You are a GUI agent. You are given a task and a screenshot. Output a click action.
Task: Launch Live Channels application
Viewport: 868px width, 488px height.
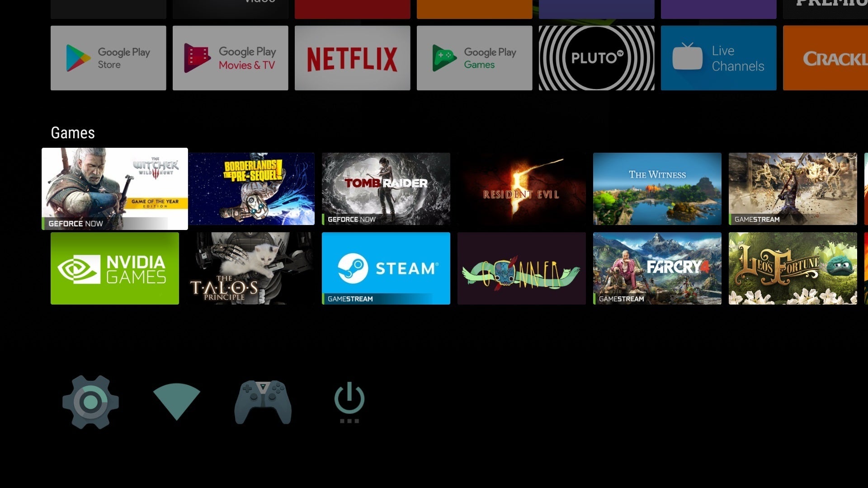[719, 58]
